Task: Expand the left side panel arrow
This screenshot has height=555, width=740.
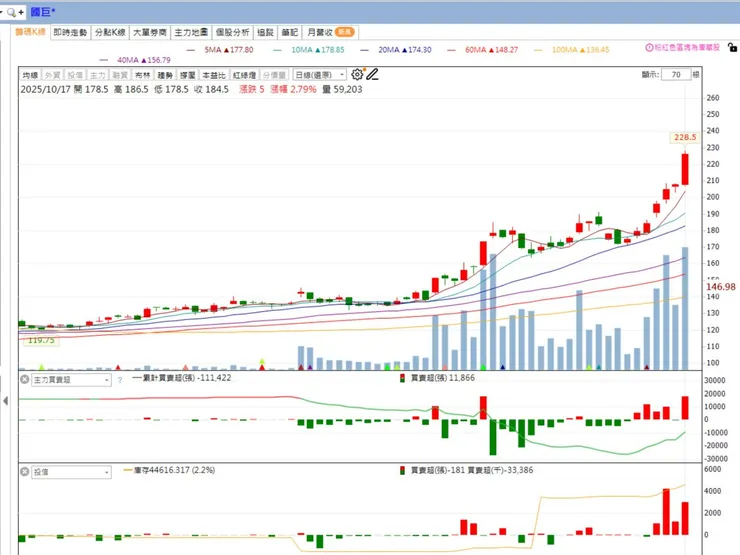Action: pos(5,401)
